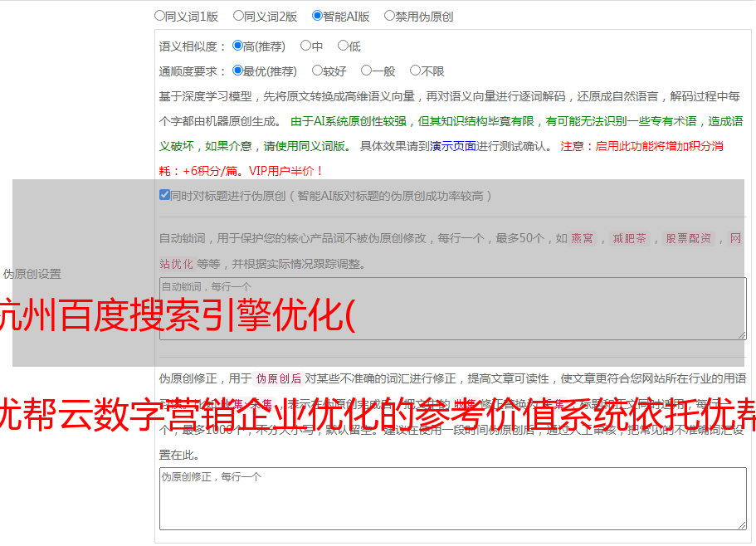Set 通顺度要求 to 较好
The width and height of the screenshot is (756, 546).
tap(317, 71)
